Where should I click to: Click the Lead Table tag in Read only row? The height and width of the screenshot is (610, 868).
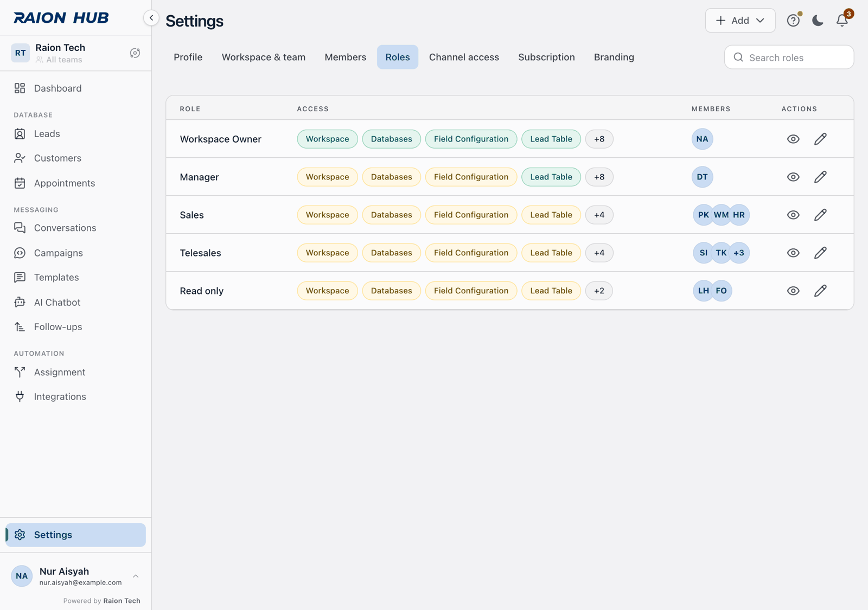click(x=551, y=291)
